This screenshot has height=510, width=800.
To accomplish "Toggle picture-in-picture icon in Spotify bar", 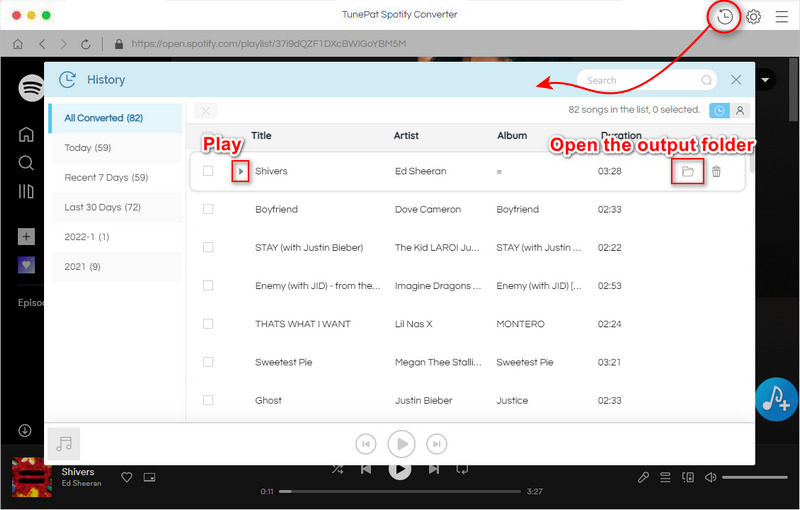I will click(149, 477).
